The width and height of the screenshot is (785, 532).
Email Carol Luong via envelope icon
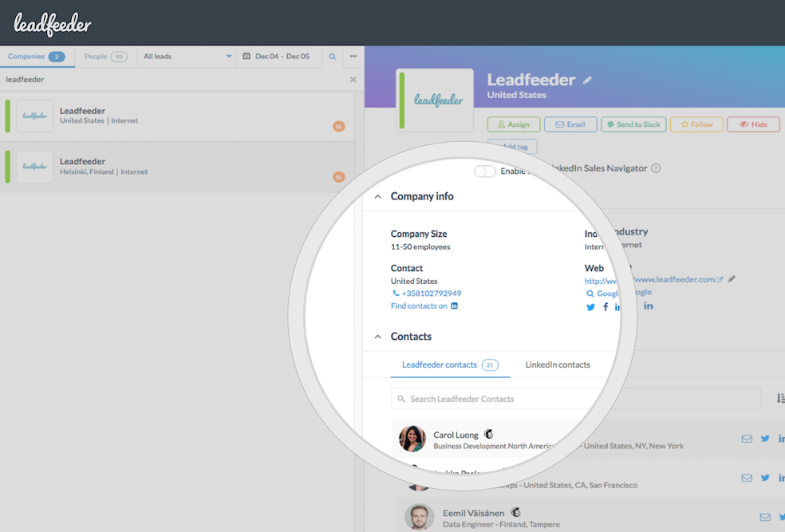[x=747, y=439]
